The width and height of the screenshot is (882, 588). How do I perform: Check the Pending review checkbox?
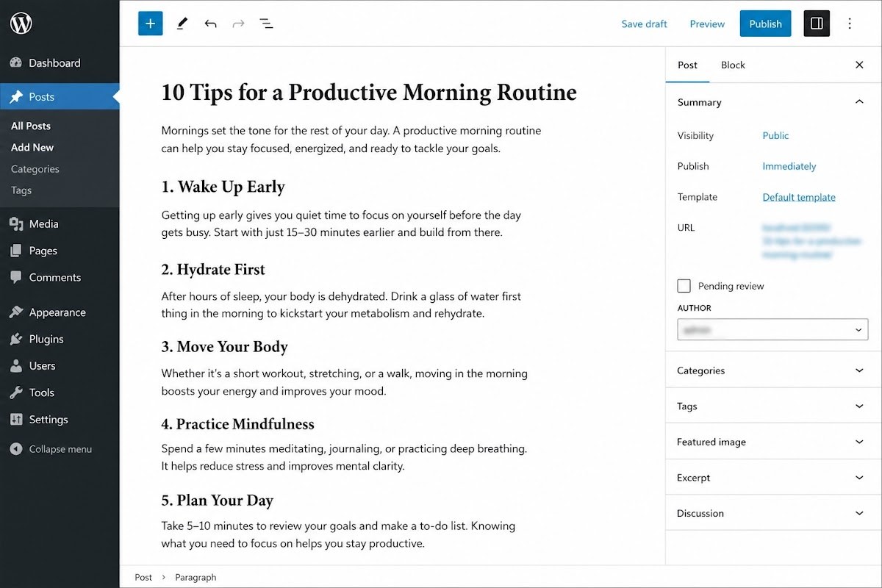coord(684,286)
